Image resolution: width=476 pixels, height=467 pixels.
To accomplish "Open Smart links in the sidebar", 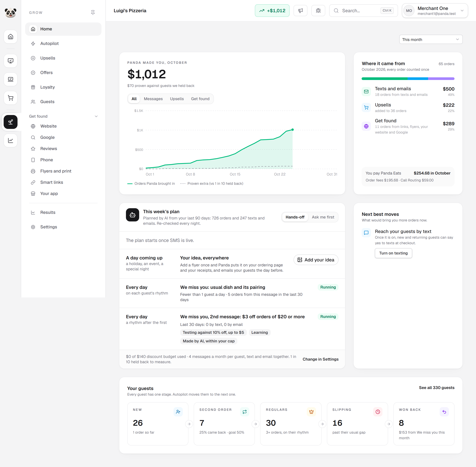I will (x=63, y=182).
